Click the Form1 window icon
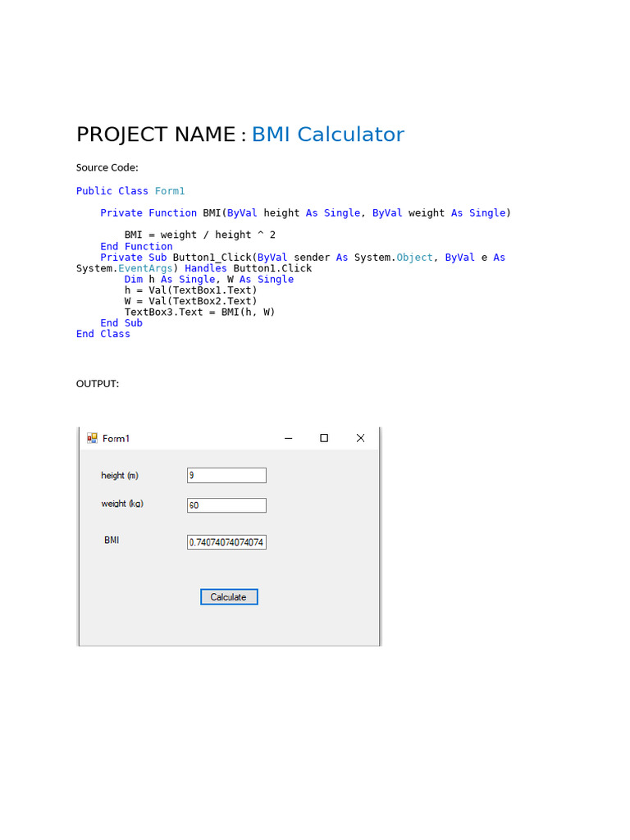Viewport: 630px width, 840px height. [92, 438]
